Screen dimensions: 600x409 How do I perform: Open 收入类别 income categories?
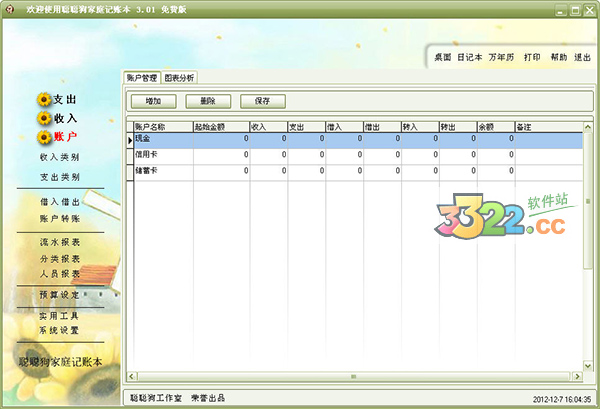59,157
